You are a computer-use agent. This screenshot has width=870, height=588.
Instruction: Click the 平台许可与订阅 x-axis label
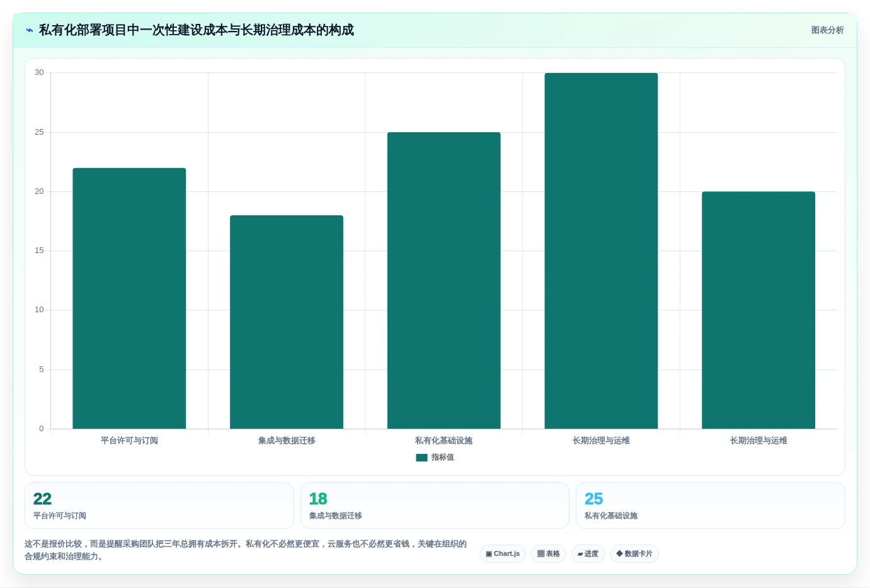129,441
